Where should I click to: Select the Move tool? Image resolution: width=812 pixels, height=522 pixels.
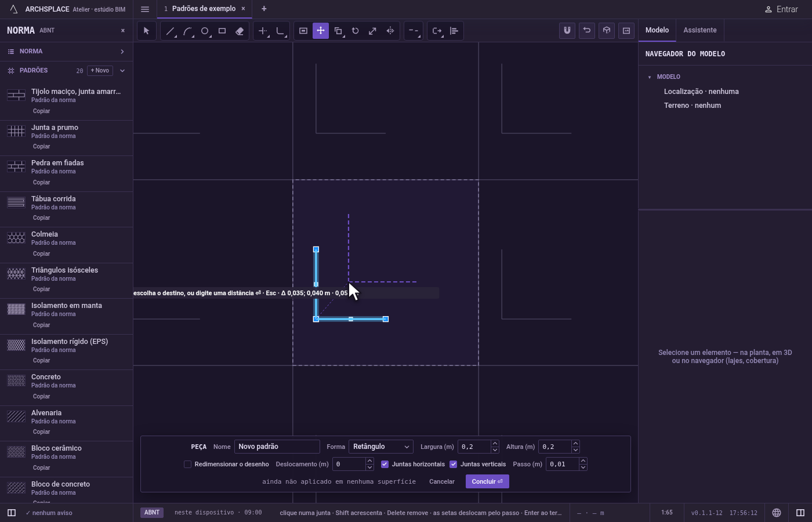point(321,31)
